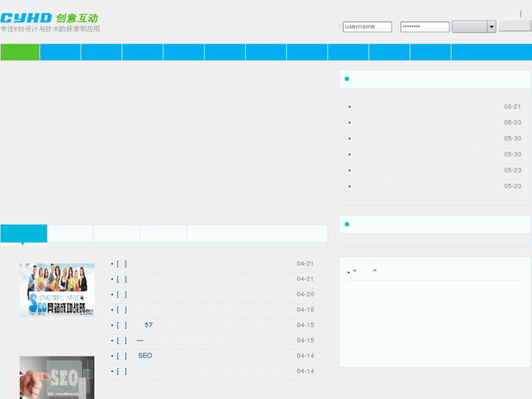Click the news row dated 06-21

[435, 107]
